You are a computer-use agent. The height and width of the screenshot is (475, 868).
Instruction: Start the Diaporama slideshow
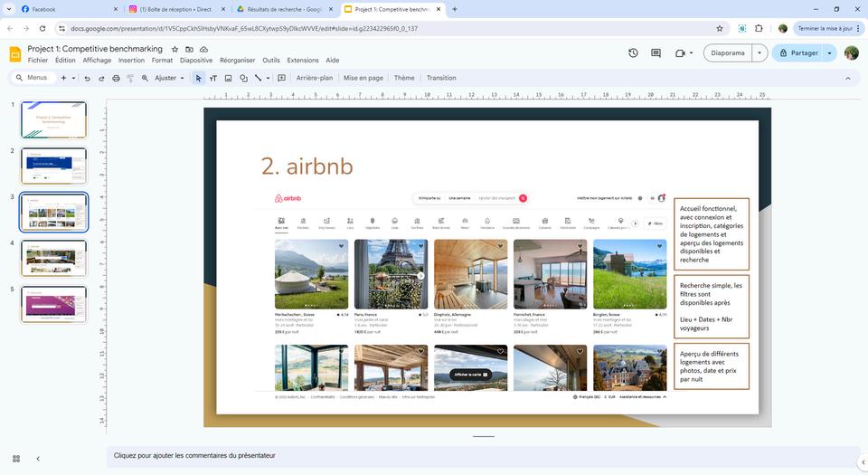pyautogui.click(x=727, y=53)
